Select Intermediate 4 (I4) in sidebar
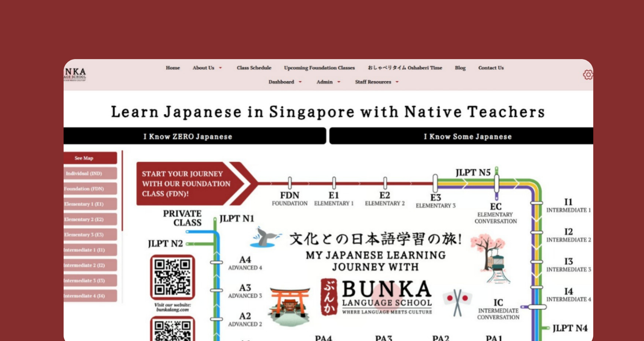This screenshot has width=644, height=341. [90, 296]
